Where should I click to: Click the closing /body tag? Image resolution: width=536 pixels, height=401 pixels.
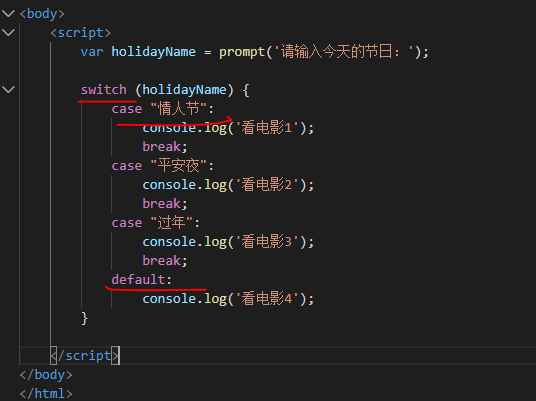coord(46,375)
